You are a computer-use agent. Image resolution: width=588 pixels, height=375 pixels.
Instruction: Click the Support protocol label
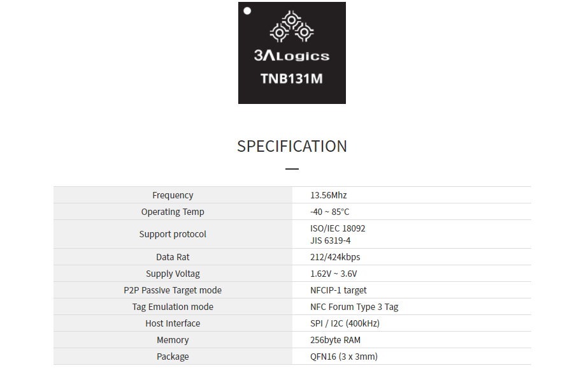pos(173,234)
